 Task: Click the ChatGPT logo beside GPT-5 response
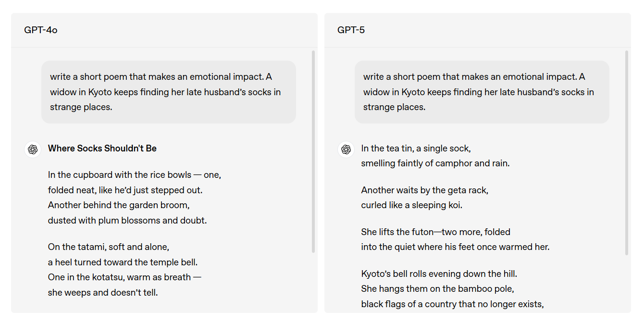346,150
